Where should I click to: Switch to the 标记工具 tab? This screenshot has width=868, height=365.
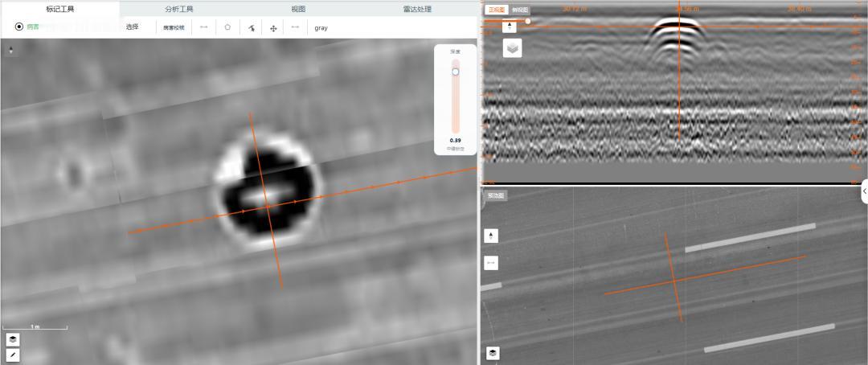59,9
